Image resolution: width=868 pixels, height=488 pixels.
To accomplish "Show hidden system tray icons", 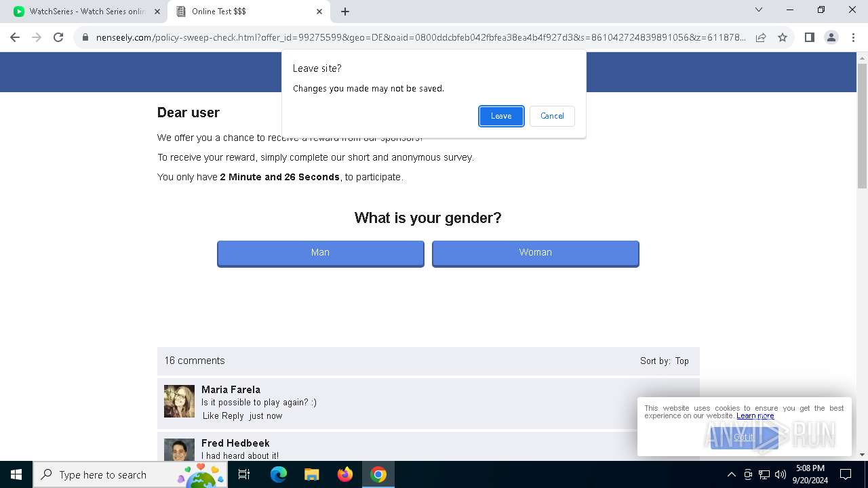I will click(731, 474).
